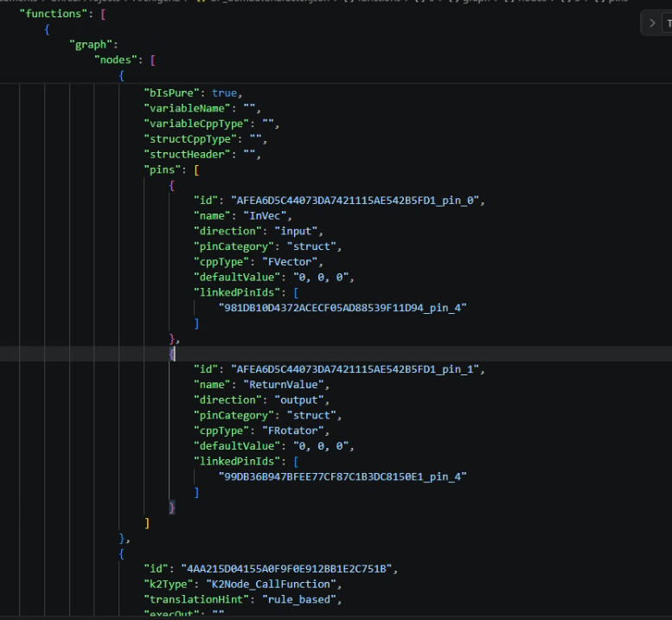Click linked pin id 981DB10D4372ACECF05AD88539F11D94_pin_4

[342, 308]
